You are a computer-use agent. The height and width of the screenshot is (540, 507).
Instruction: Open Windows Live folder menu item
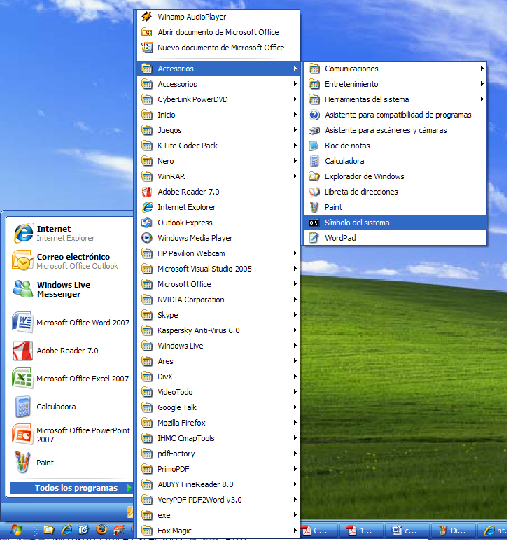[218, 346]
